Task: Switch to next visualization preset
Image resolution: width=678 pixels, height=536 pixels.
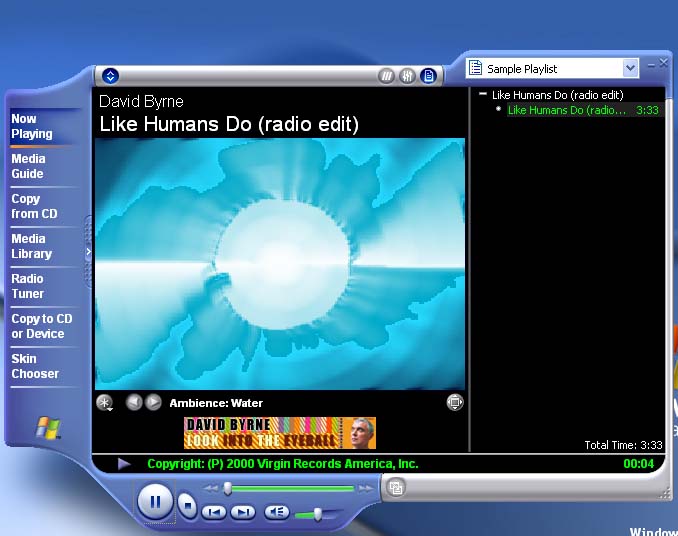Action: tap(153, 402)
